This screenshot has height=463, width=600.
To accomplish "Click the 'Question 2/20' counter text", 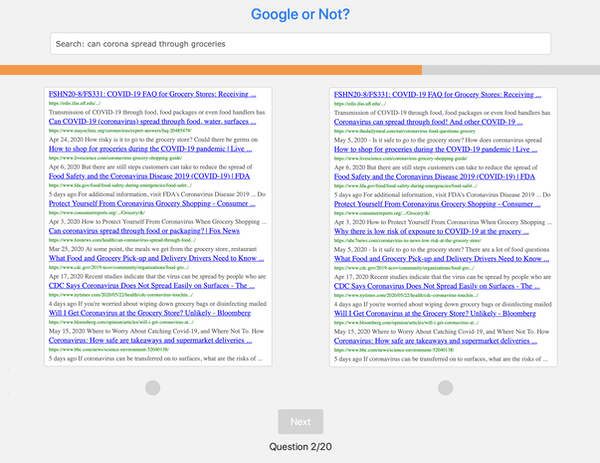I will point(300,447).
